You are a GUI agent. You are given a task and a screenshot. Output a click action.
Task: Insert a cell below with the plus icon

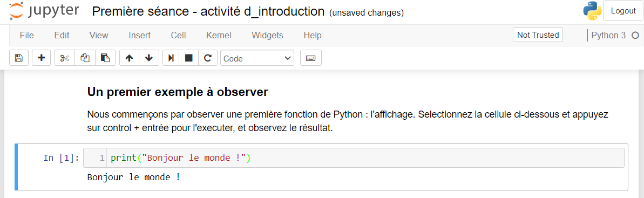tap(42, 58)
